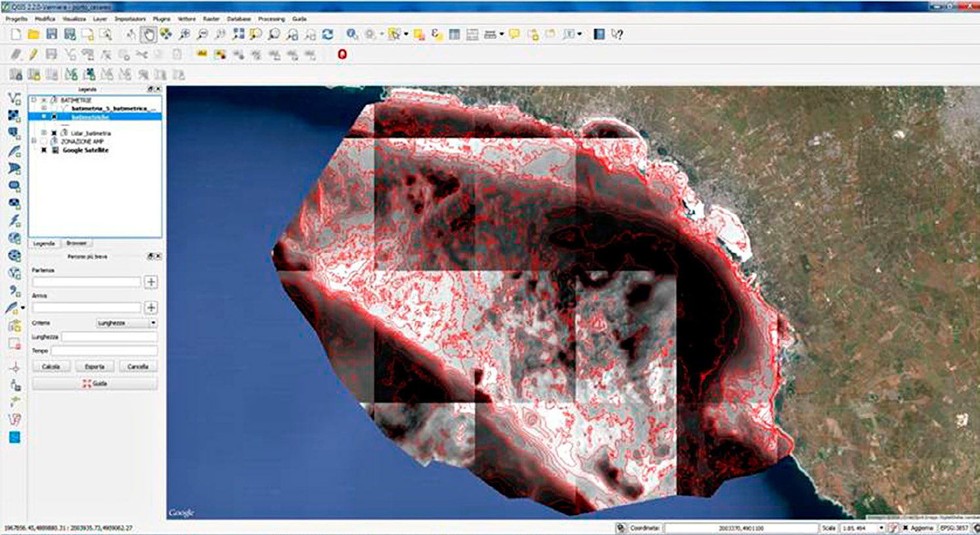This screenshot has height=535, width=980.
Task: Toggle visibility checkbox of BATIMETRIE group
Action: pyautogui.click(x=44, y=100)
